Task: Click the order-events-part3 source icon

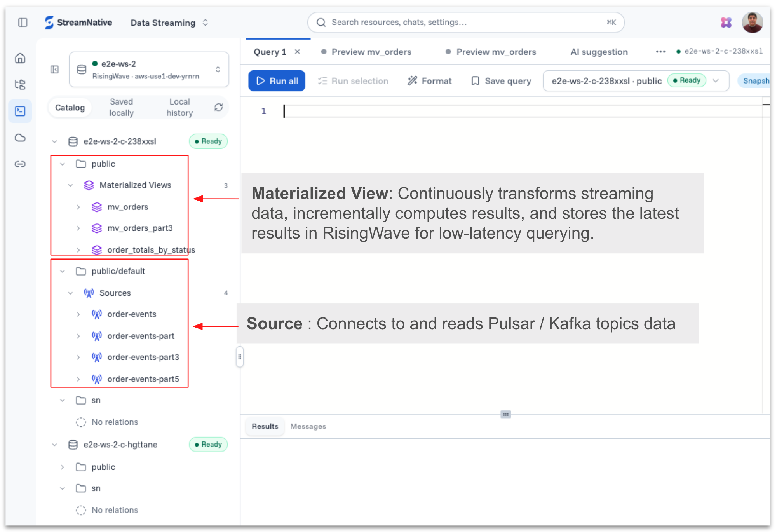Action: (97, 357)
